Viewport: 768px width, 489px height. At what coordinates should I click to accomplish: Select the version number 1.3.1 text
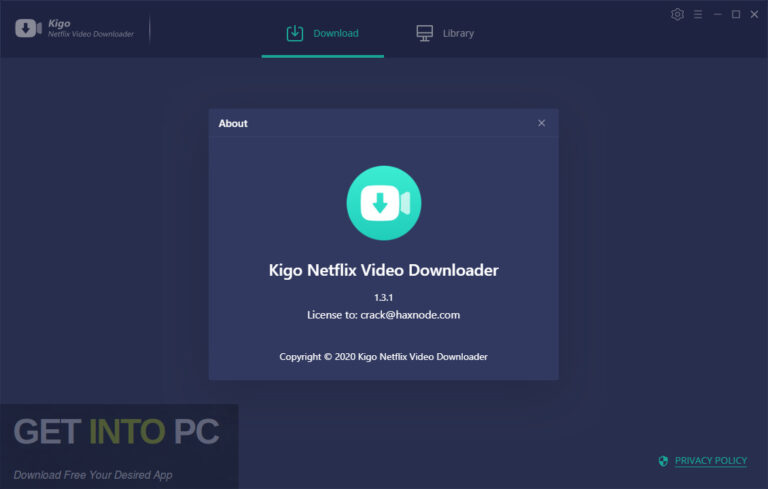coord(384,297)
